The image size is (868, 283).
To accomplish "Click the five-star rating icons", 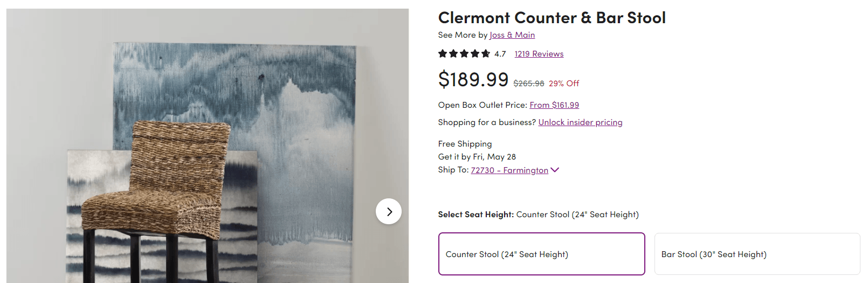I will [x=464, y=53].
